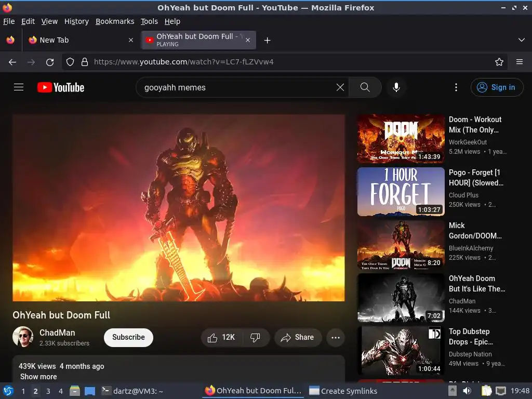Open the file manager taskbar icon
This screenshot has height=399, width=532.
[75, 391]
